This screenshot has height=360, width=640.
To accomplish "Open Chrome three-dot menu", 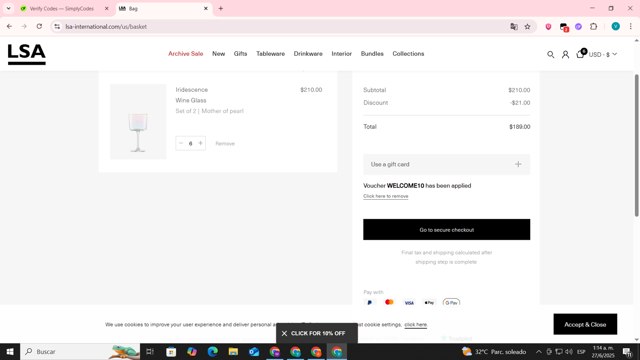I will (x=631, y=27).
